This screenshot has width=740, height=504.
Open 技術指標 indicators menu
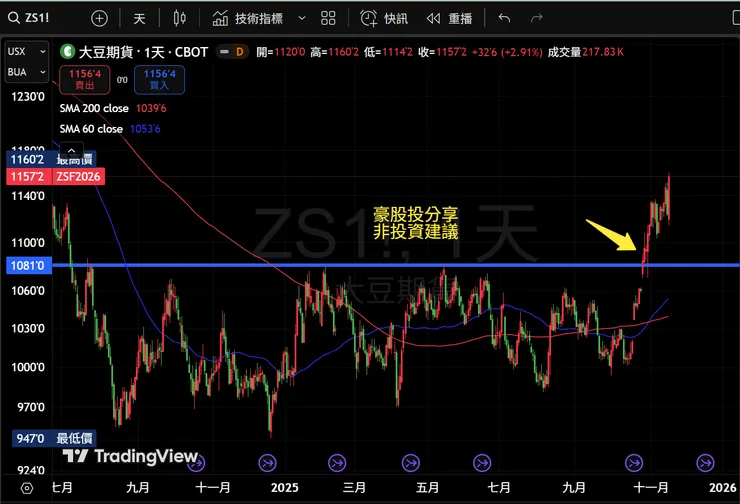248,18
